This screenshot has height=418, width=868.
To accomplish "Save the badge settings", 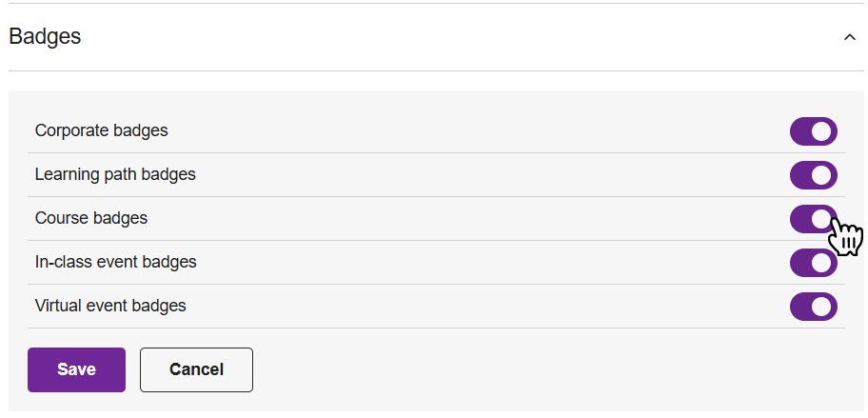I will click(x=76, y=369).
